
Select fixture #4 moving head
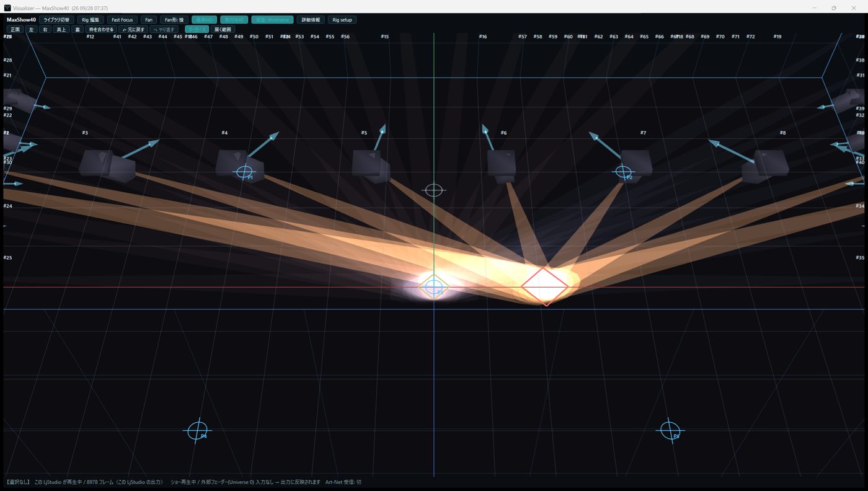pyautogui.click(x=240, y=166)
